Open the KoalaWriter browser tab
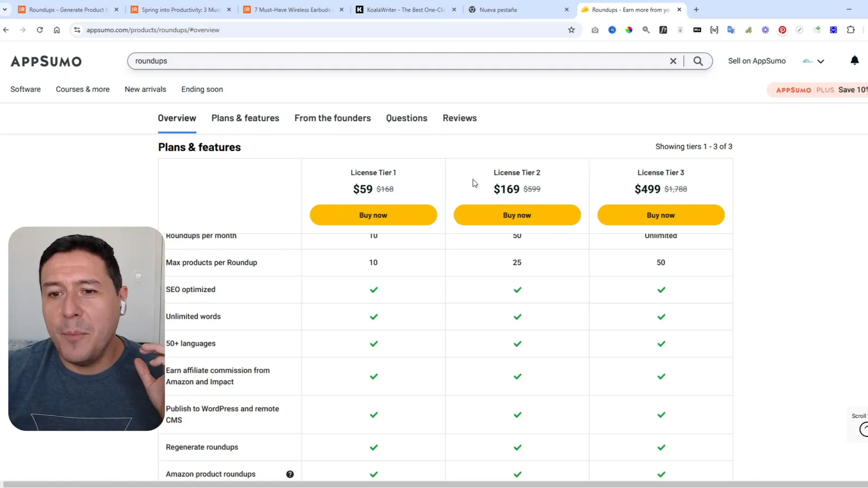The height and width of the screenshot is (488, 868). [404, 10]
